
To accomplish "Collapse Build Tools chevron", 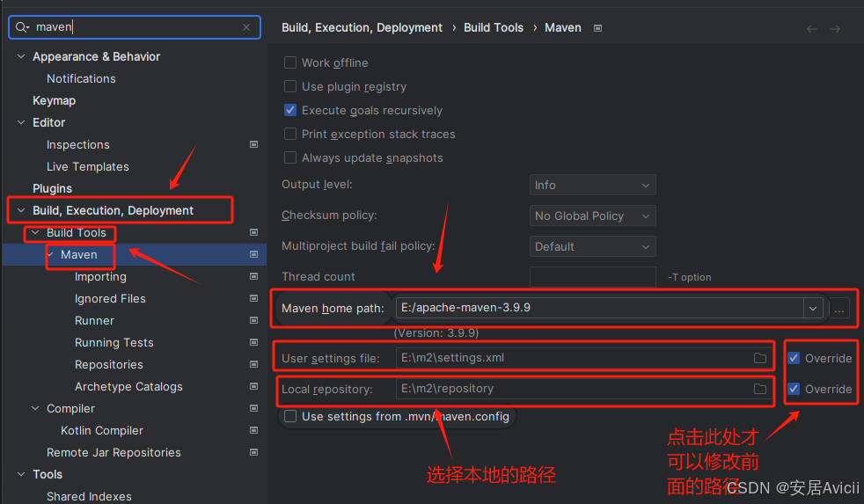I will pos(35,232).
